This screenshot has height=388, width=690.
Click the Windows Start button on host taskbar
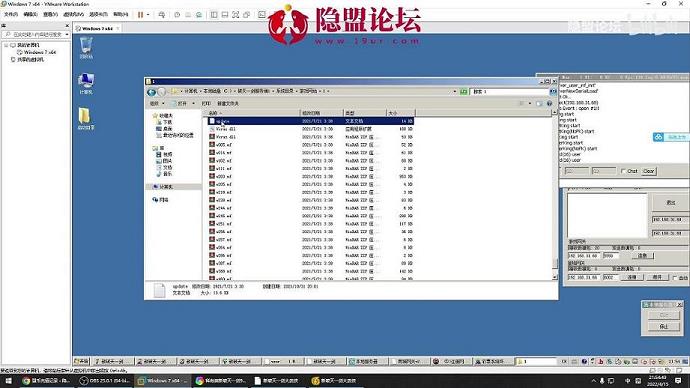tap(8, 381)
